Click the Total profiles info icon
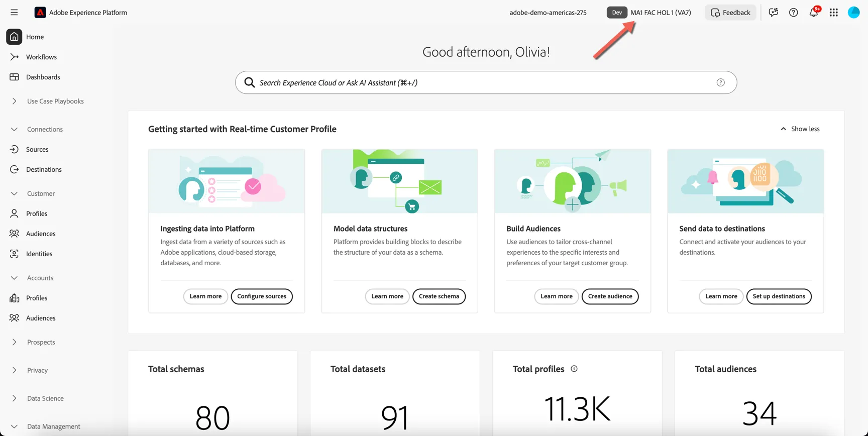This screenshot has height=436, width=868. [x=574, y=369]
